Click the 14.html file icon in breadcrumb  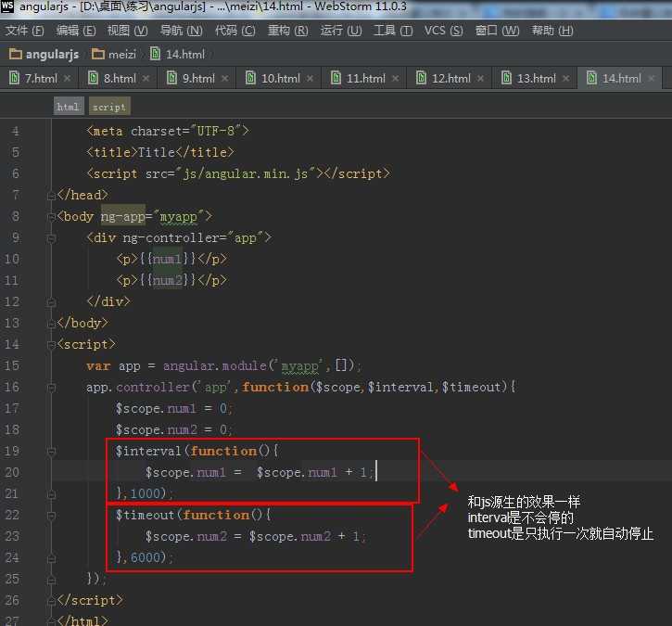(x=155, y=54)
